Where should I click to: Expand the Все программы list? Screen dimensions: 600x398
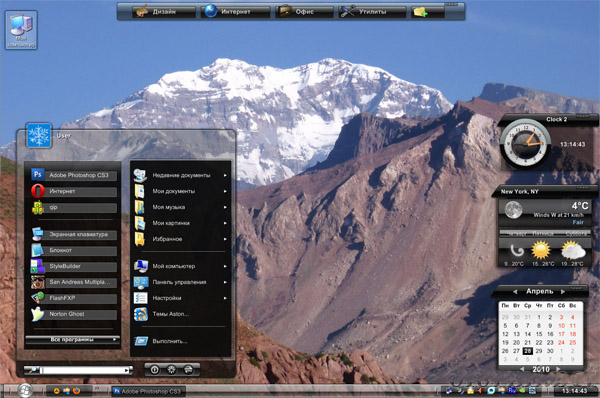[x=72, y=339]
